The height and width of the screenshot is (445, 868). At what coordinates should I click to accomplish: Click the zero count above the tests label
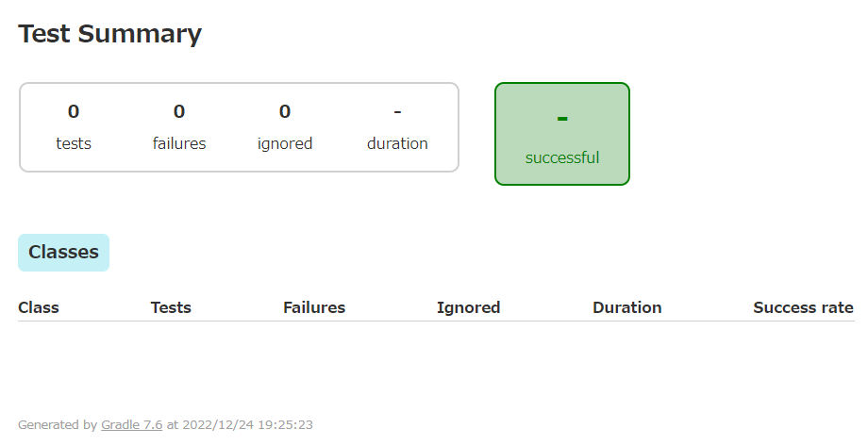(x=74, y=112)
